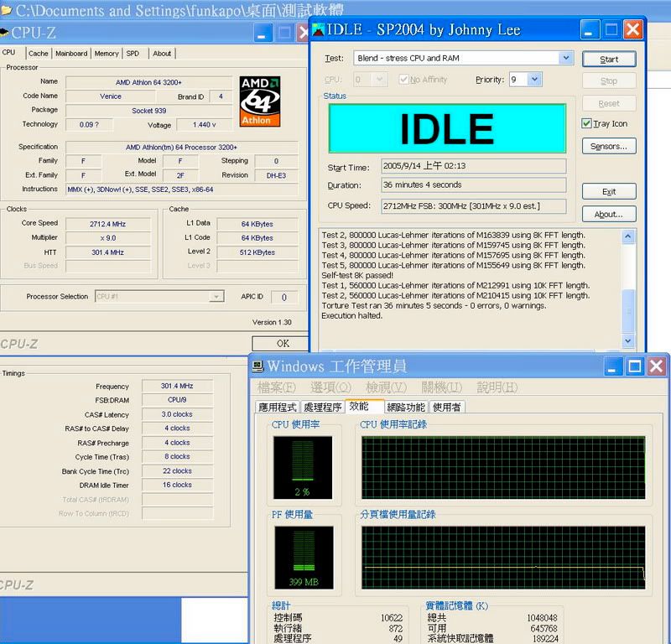The height and width of the screenshot is (644, 671).
Task: Click the 'Execution halted.' log line
Action: click(x=351, y=315)
